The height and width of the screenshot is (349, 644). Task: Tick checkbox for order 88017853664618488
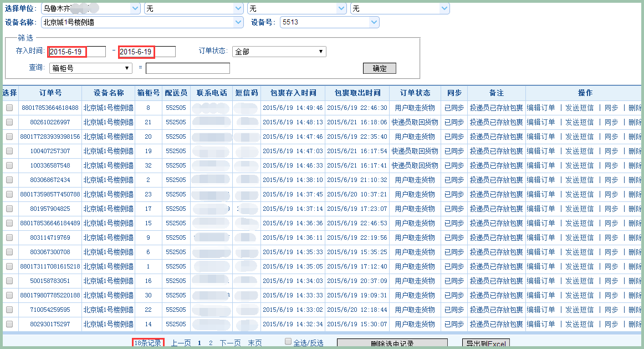[9, 108]
